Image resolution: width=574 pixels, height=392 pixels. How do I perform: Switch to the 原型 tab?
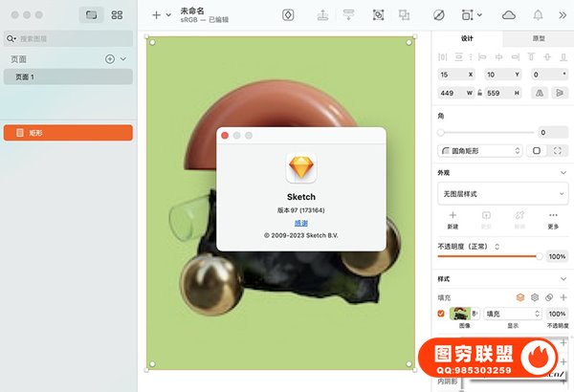(539, 38)
